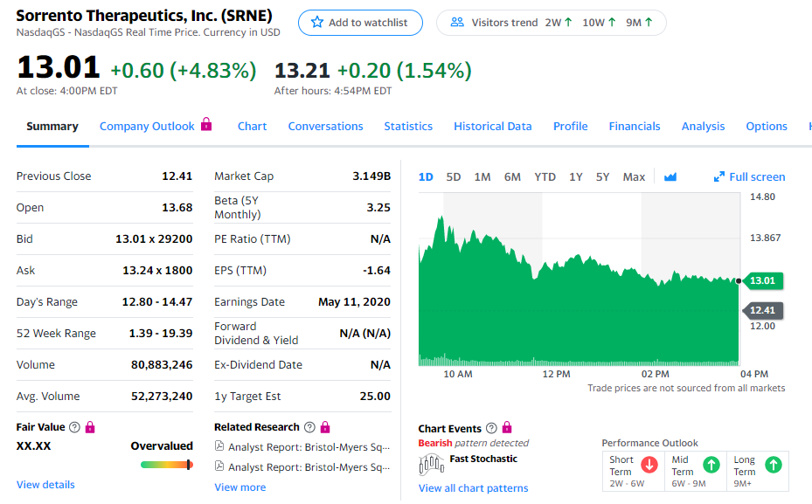Select the 6M chart range
Viewport: 812px width, 504px height.
[513, 177]
